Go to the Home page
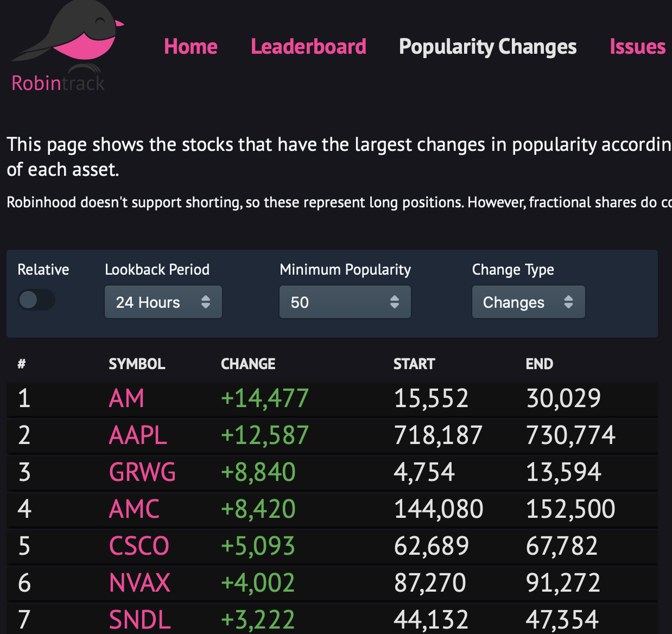672x634 pixels. coord(191,47)
